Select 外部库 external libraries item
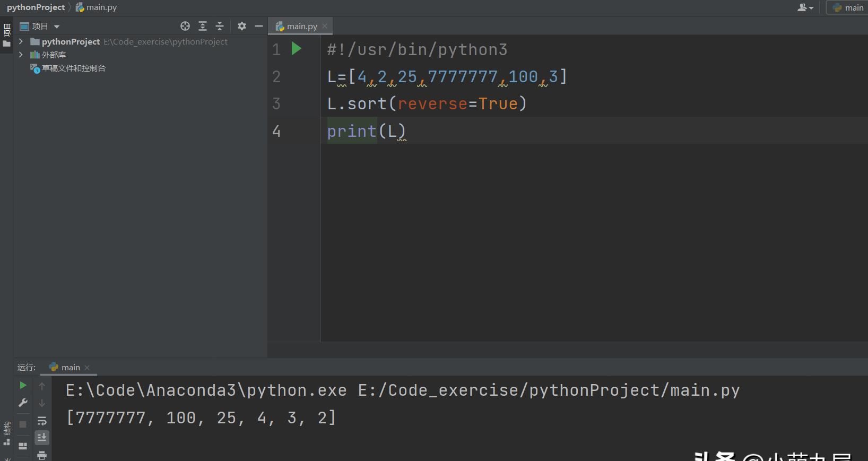The height and width of the screenshot is (461, 868). [48, 55]
